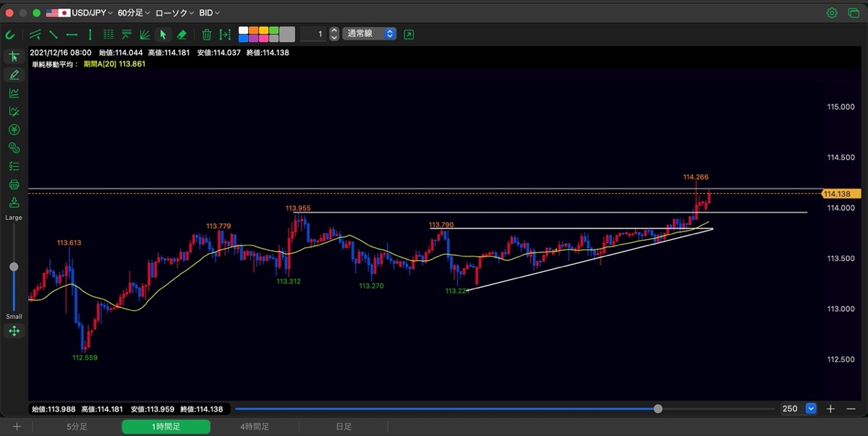Open the yen currency icon in sidebar
The image size is (868, 436).
coord(14,129)
